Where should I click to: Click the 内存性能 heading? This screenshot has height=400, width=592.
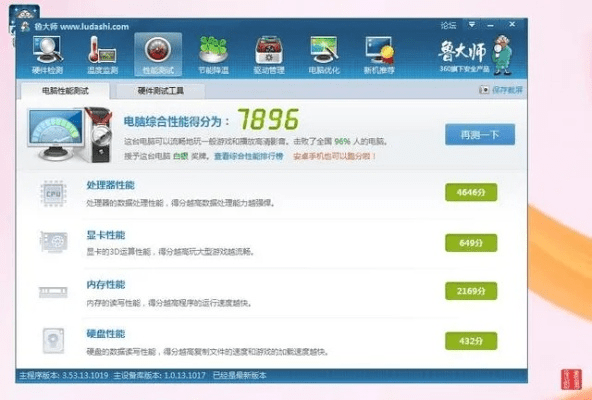tap(106, 285)
